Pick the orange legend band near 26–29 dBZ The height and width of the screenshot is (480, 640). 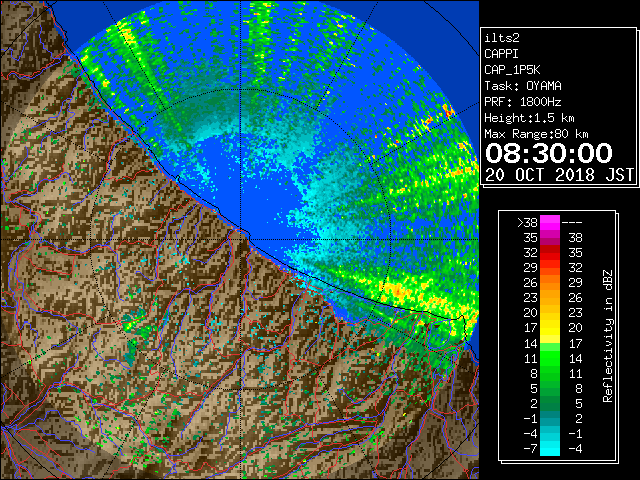550,283
